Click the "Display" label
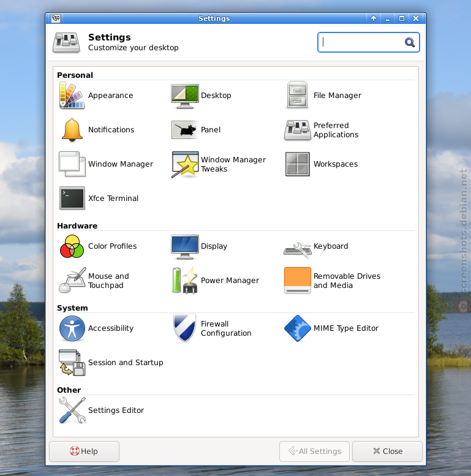Screen dimensions: 471x476 coord(214,246)
